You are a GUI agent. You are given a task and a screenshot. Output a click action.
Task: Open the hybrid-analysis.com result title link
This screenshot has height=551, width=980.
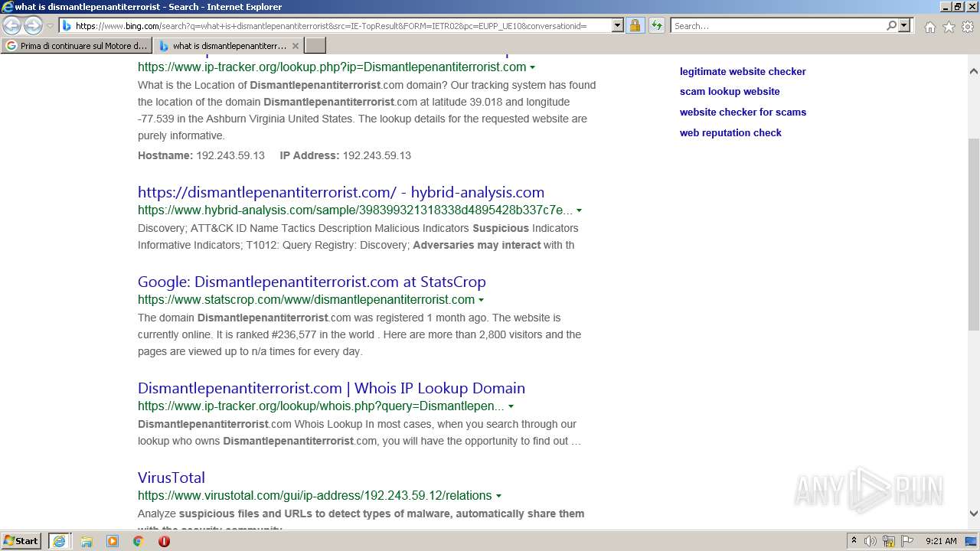click(x=341, y=192)
